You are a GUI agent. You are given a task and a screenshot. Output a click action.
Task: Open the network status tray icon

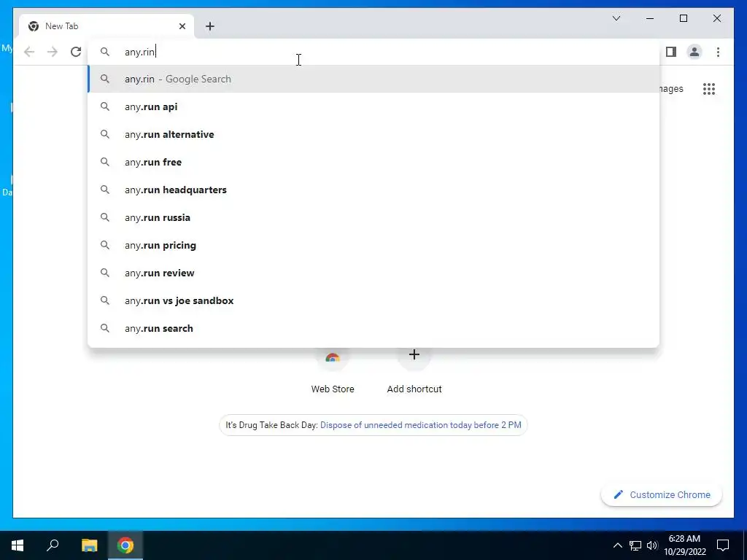click(x=635, y=545)
